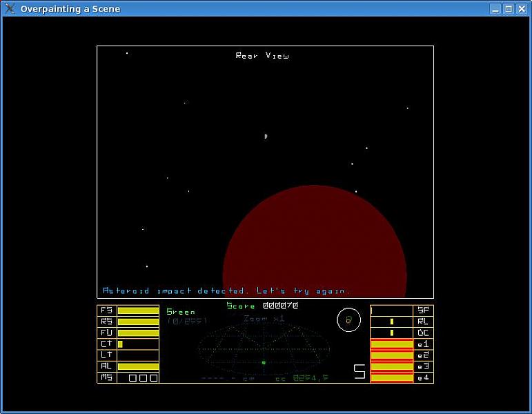
Task: Click the FU fuel gauge bar
Action: click(138, 333)
